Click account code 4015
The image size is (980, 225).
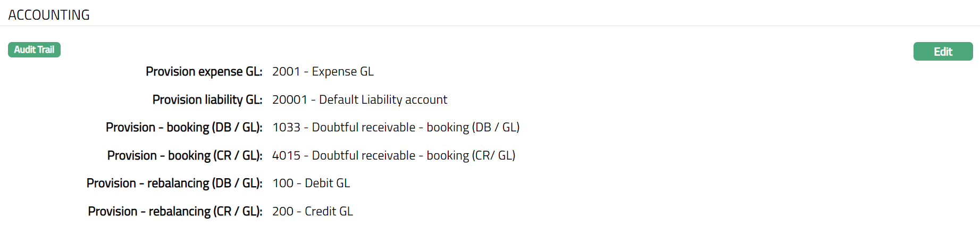pos(287,155)
